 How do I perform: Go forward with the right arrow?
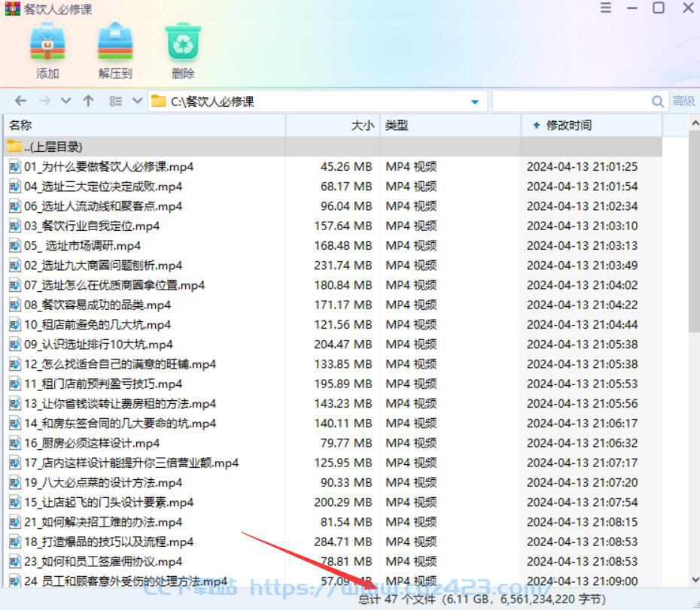point(44,101)
